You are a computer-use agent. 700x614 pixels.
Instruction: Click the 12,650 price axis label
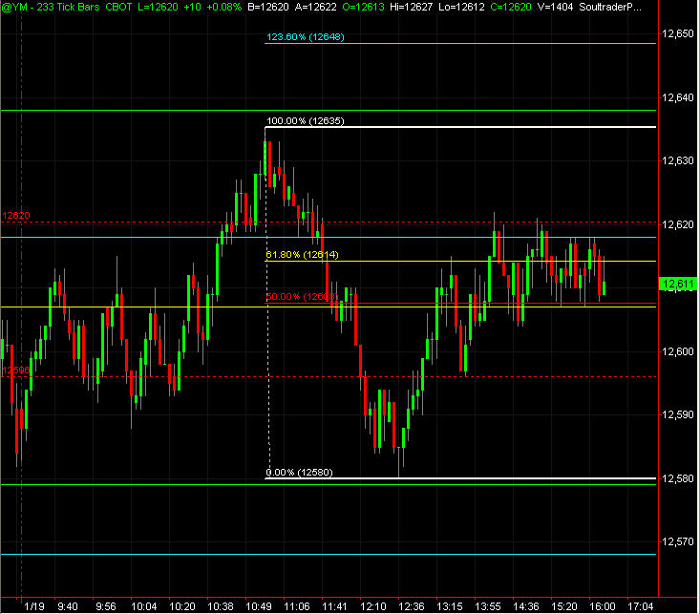(678, 34)
